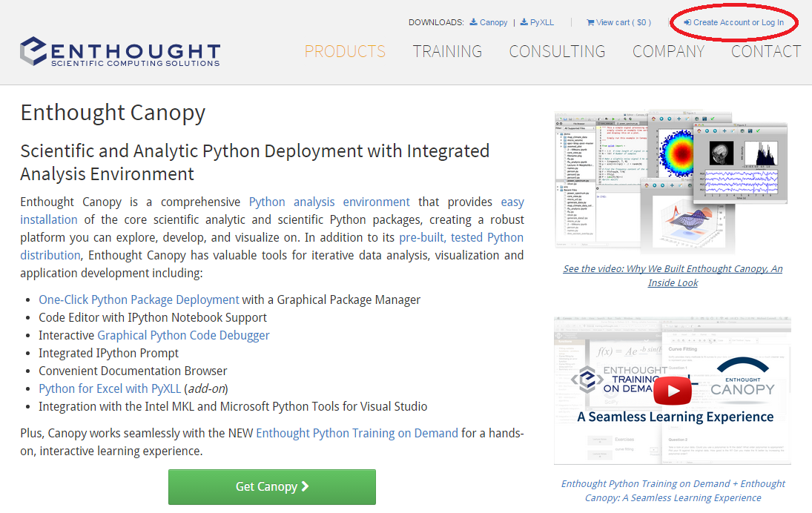Image resolution: width=812 pixels, height=513 pixels.
Task: Open Enthought Python Training on Demand link
Action: [x=357, y=433]
